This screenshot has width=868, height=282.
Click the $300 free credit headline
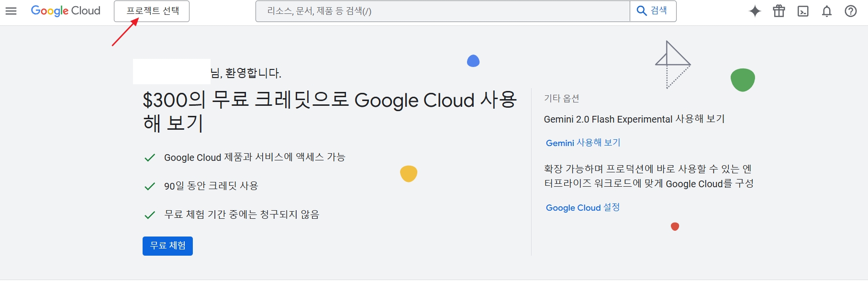[330, 112]
